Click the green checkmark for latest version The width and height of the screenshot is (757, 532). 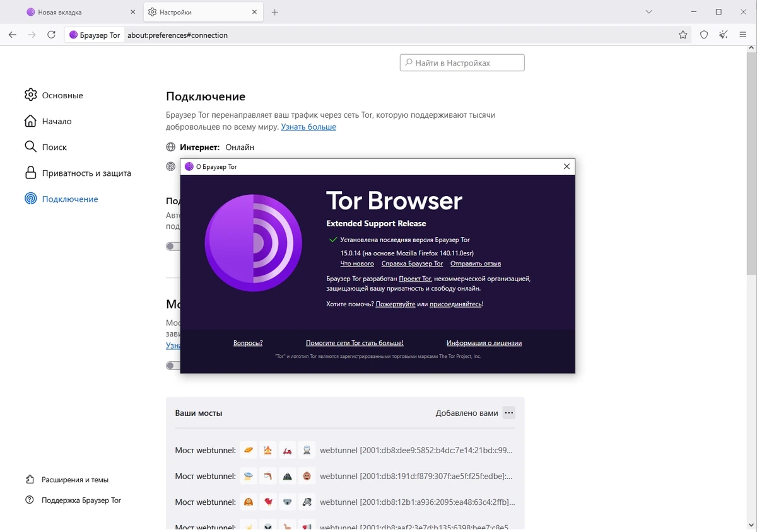tap(333, 240)
